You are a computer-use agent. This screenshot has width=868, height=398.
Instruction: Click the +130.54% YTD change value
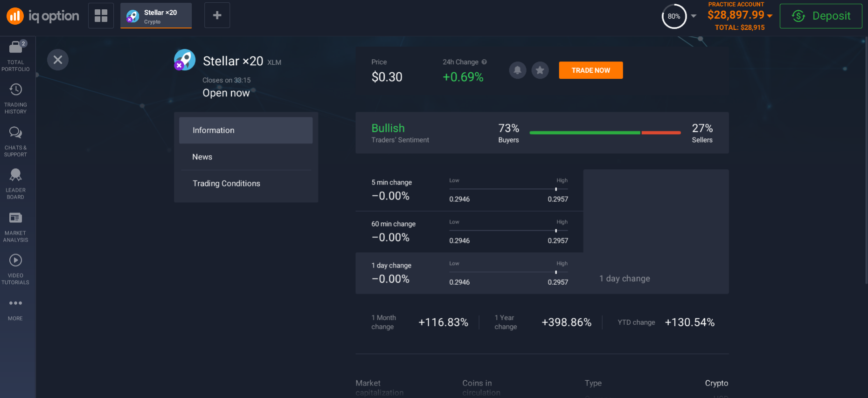coord(689,323)
